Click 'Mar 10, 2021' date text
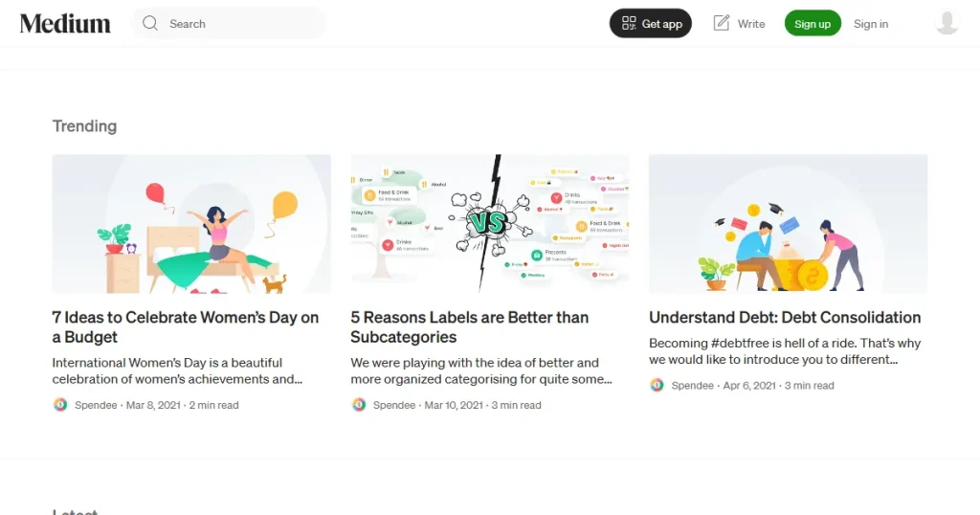The width and height of the screenshot is (980, 515). click(454, 405)
